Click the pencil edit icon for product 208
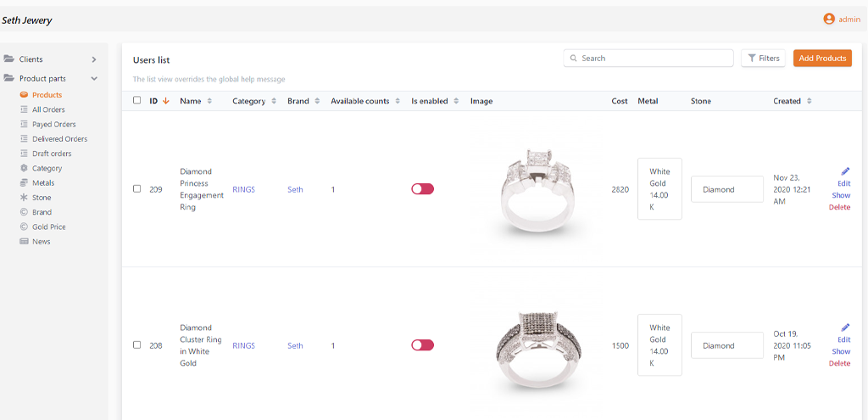The image size is (868, 420). (x=845, y=328)
